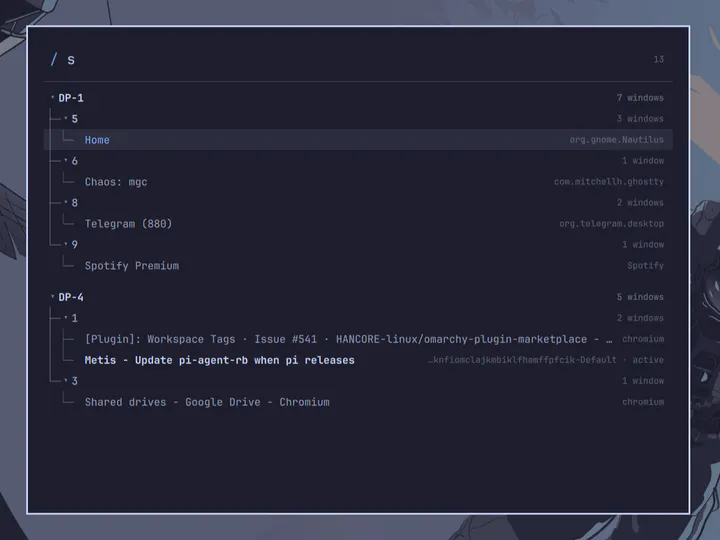This screenshot has width=720, height=540.
Task: Select the Workspace Tags Issue #541 window
Action: coord(358,339)
